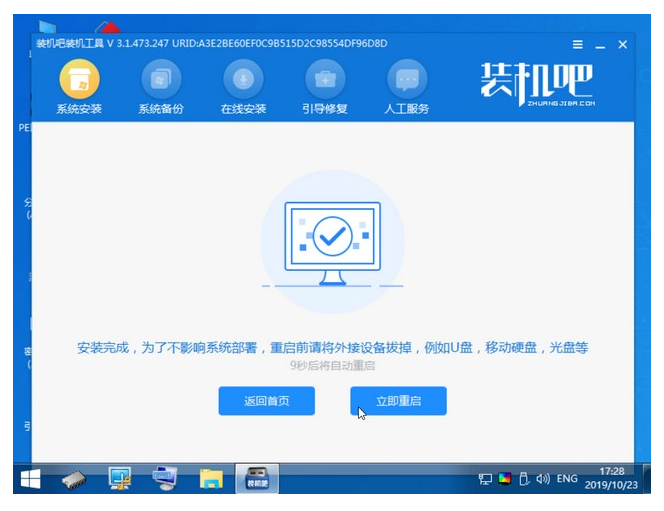Screen dimensions: 664x511
Task: Click the 立即重启 restart now button
Action: tap(398, 401)
